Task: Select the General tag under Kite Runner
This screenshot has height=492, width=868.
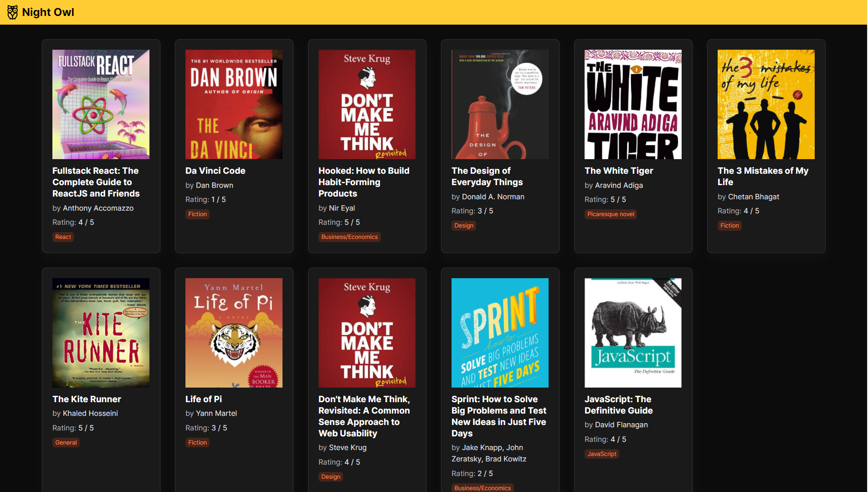Action: pos(66,443)
